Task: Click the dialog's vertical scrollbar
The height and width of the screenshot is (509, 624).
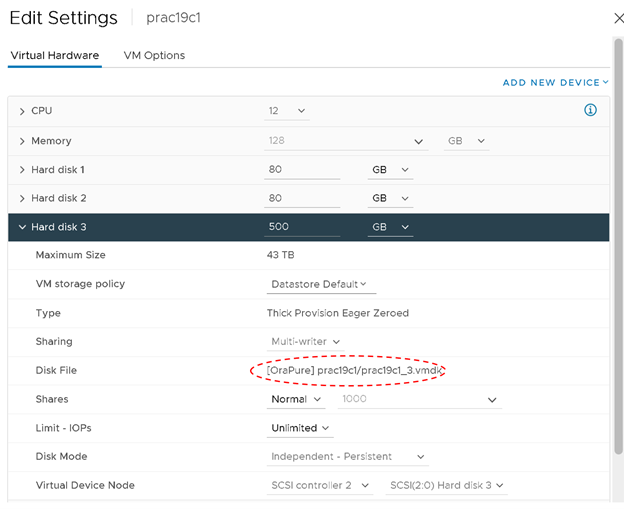Action: [x=617, y=250]
